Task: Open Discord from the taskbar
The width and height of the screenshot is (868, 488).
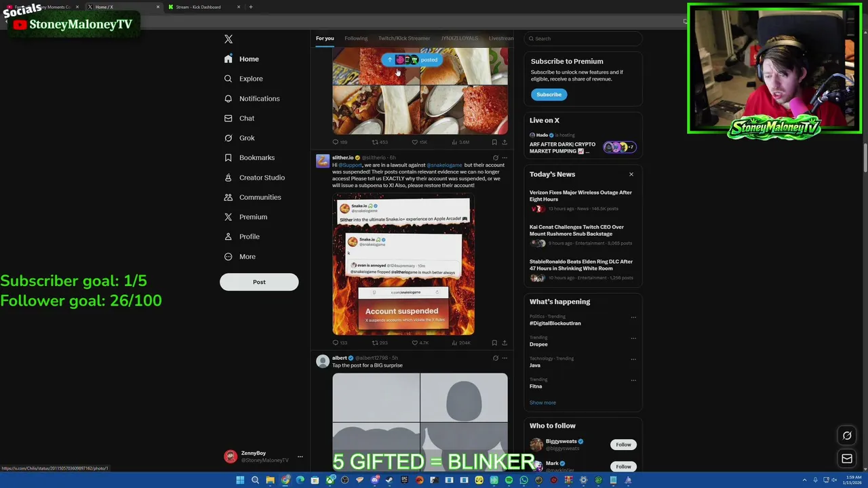Action: (x=374, y=480)
